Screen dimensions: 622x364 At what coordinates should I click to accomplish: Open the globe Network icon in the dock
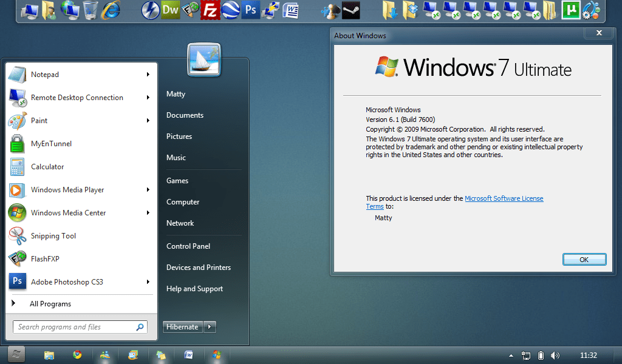point(70,10)
